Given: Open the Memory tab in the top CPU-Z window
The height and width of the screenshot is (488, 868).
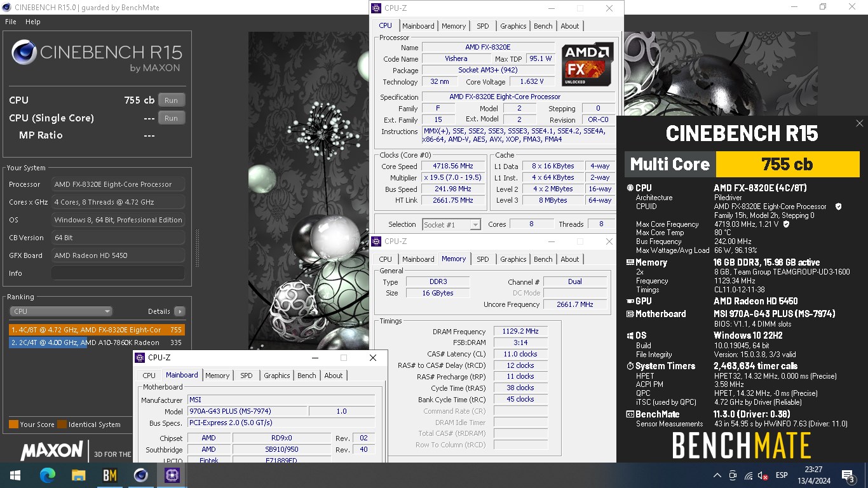Looking at the screenshot, I should (454, 26).
